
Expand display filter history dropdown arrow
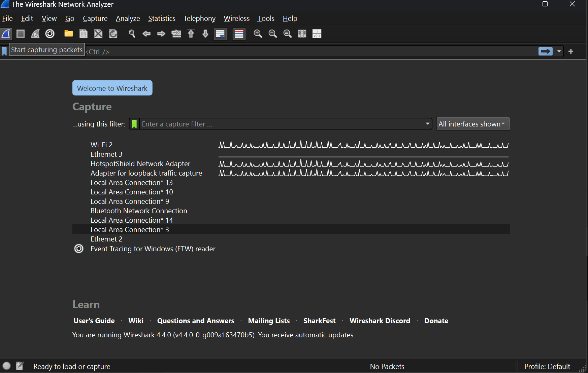[559, 51]
